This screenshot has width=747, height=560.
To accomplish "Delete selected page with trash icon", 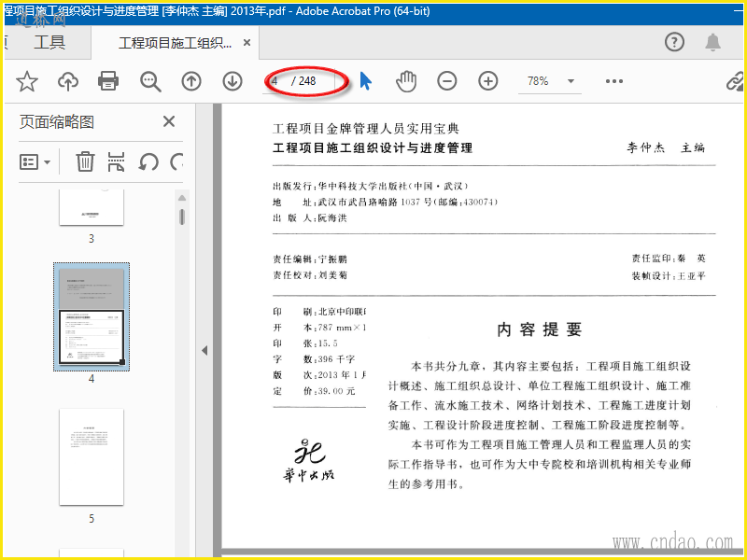I will pos(85,161).
